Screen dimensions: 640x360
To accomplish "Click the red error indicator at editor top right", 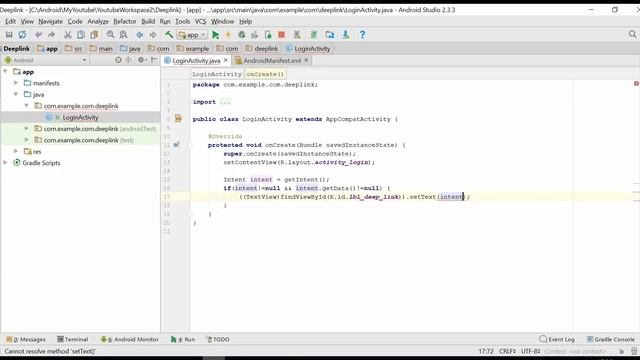I will 636,84.
